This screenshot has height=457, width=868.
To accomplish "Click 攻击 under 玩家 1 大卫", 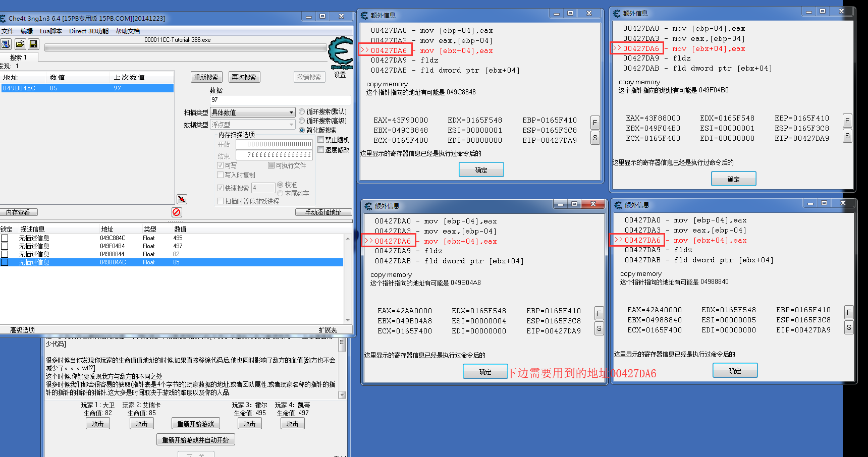I will [98, 424].
